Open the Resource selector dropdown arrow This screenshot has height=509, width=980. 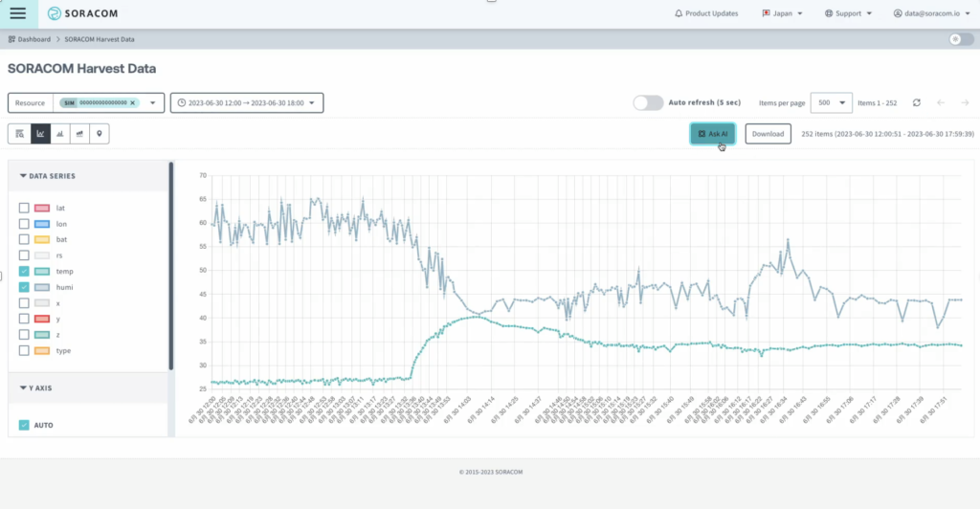(x=152, y=103)
